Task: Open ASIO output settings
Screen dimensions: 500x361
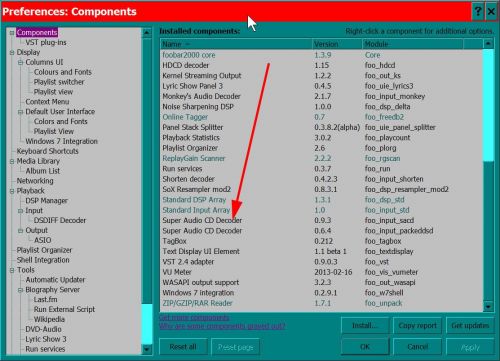Action: pos(42,240)
